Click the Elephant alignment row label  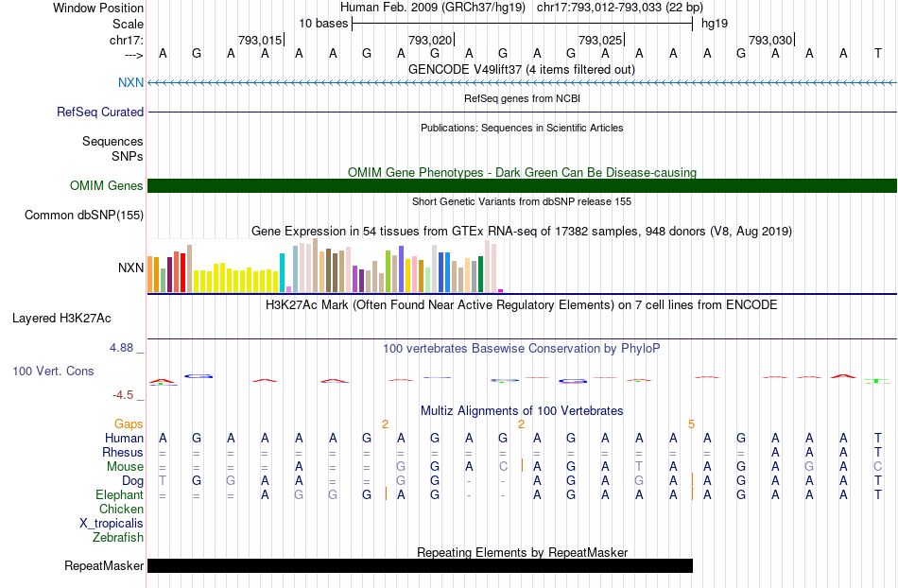tap(120, 494)
